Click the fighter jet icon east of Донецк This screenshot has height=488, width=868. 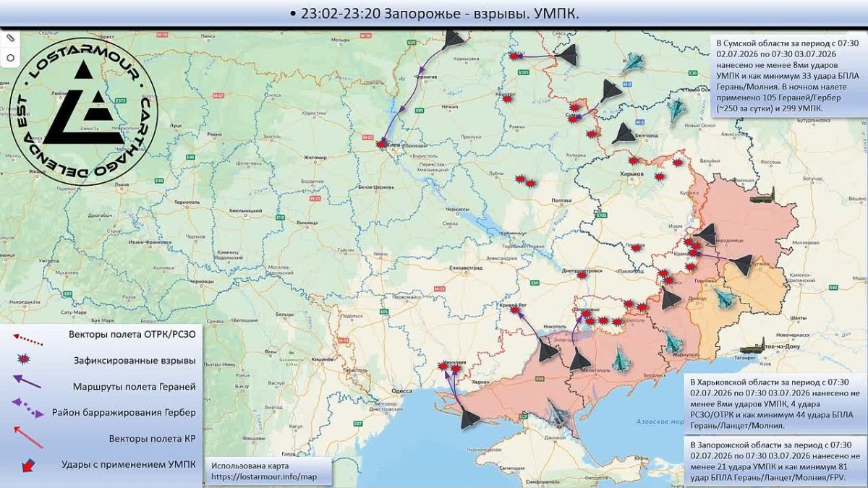pyautogui.click(x=724, y=298)
